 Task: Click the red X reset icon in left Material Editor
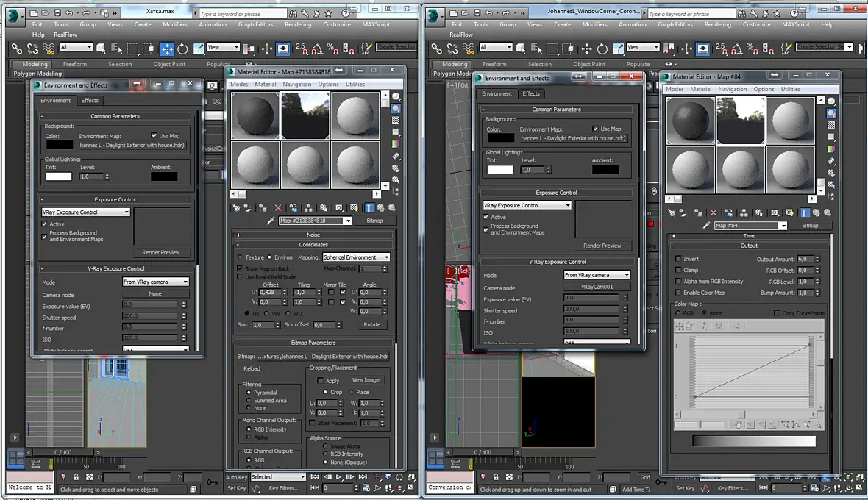click(277, 208)
